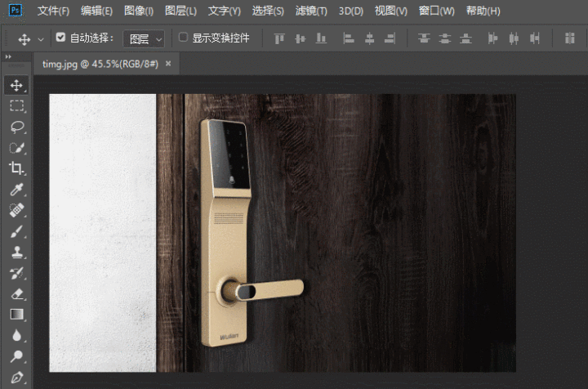The height and width of the screenshot is (389, 588).
Task: Open the 滤镜(T) menu
Action: point(310,11)
